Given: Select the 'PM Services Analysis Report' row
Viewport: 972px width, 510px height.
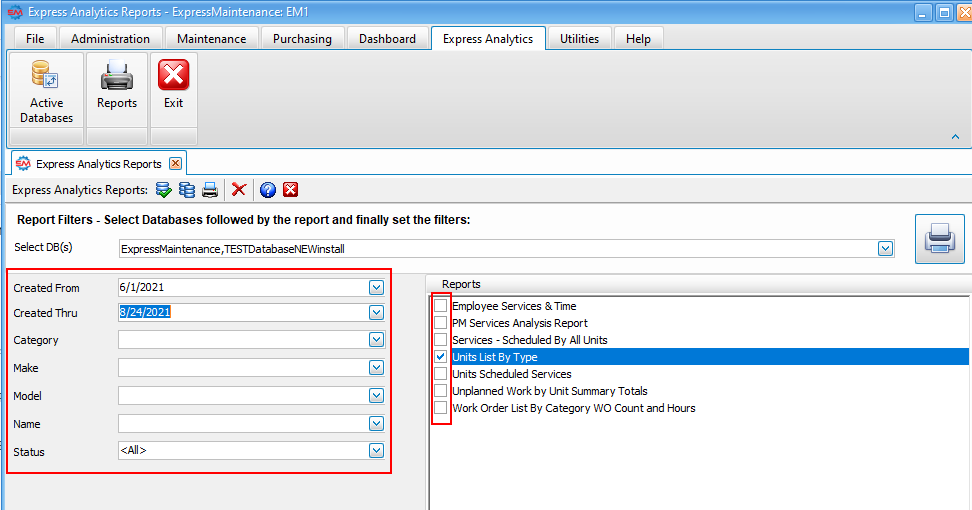Looking at the screenshot, I should tap(520, 323).
